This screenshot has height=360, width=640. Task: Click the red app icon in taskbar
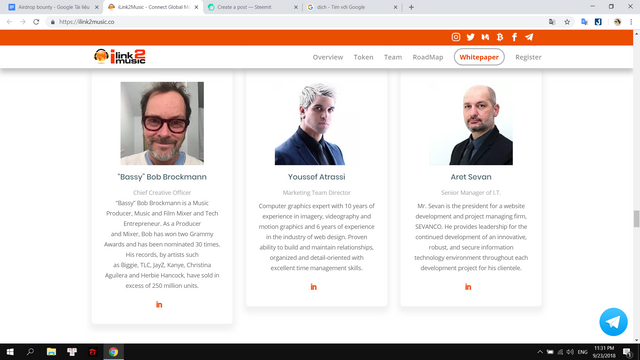pyautogui.click(x=93, y=352)
